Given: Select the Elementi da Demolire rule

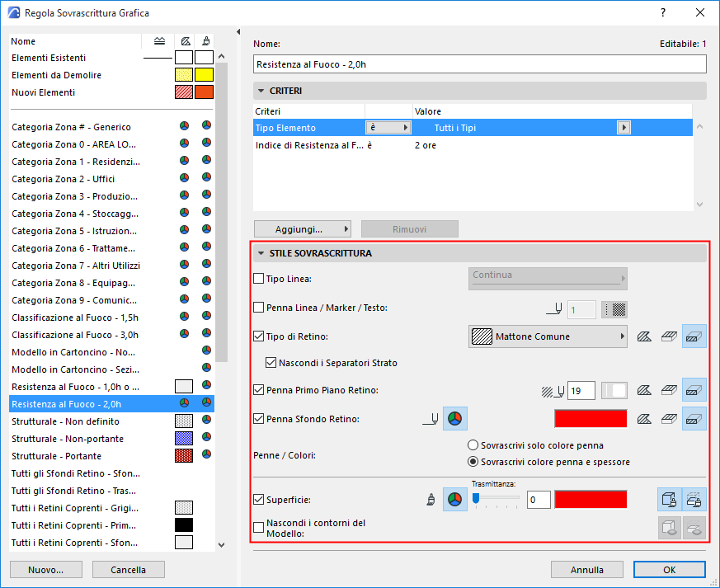Looking at the screenshot, I should pos(112,75).
